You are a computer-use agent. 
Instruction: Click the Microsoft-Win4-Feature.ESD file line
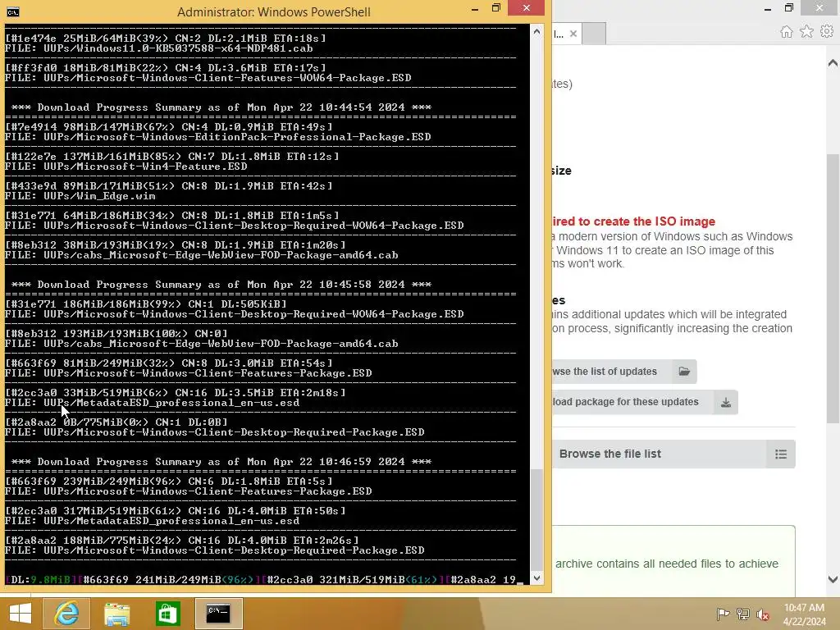pos(126,167)
